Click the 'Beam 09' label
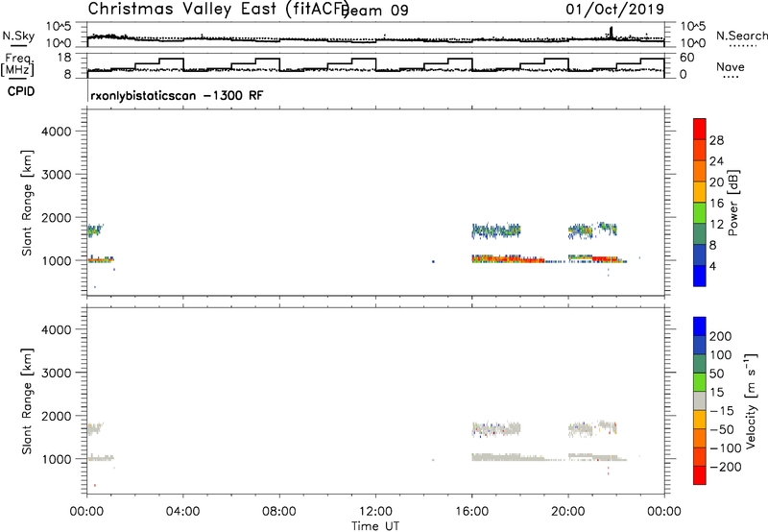The height and width of the screenshot is (532, 768). pos(375,11)
